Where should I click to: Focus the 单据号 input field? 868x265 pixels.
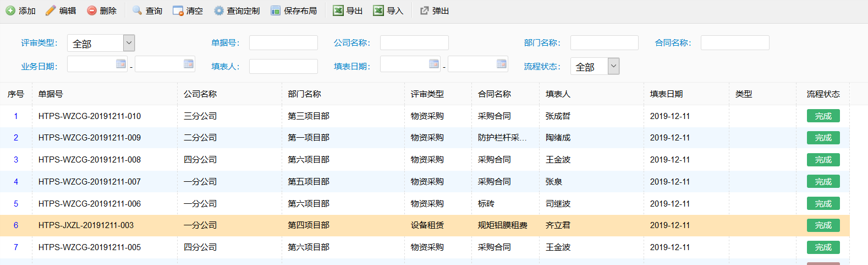tap(283, 43)
